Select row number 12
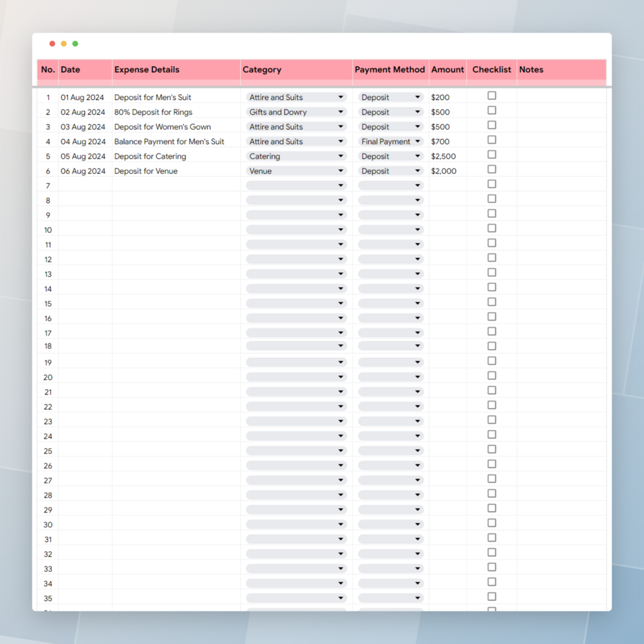 point(48,260)
